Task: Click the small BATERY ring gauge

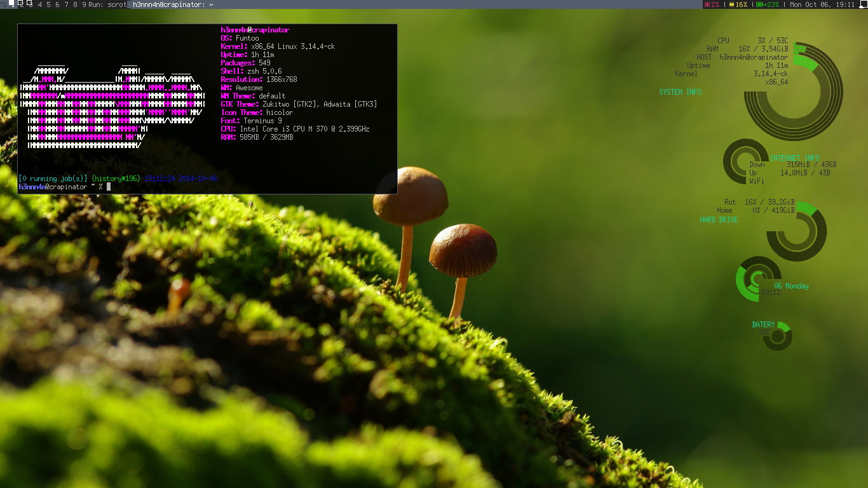Action: (x=778, y=337)
